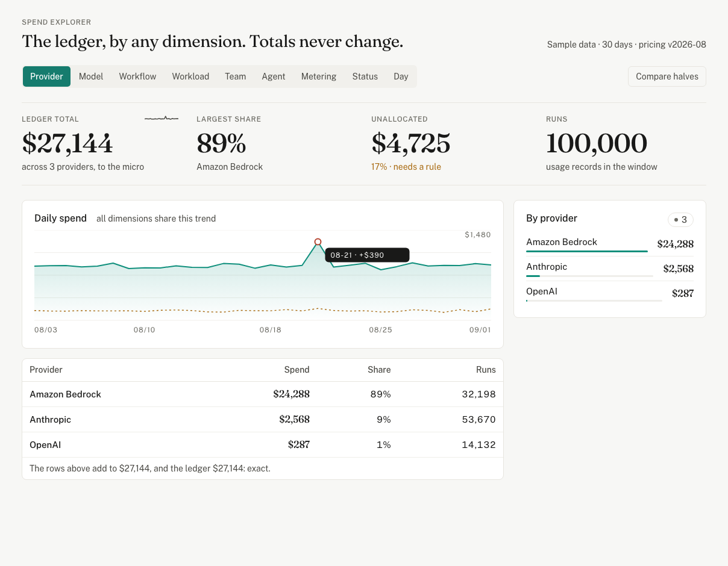This screenshot has height=566, width=728.
Task: Click 'across 3 providers, to the micro'
Action: [x=83, y=167]
